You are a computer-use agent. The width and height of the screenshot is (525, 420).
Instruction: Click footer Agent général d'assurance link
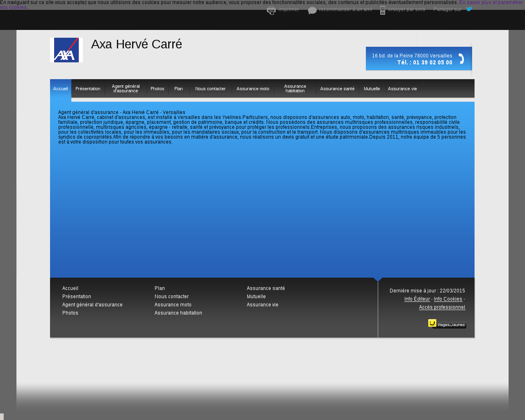pos(92,305)
